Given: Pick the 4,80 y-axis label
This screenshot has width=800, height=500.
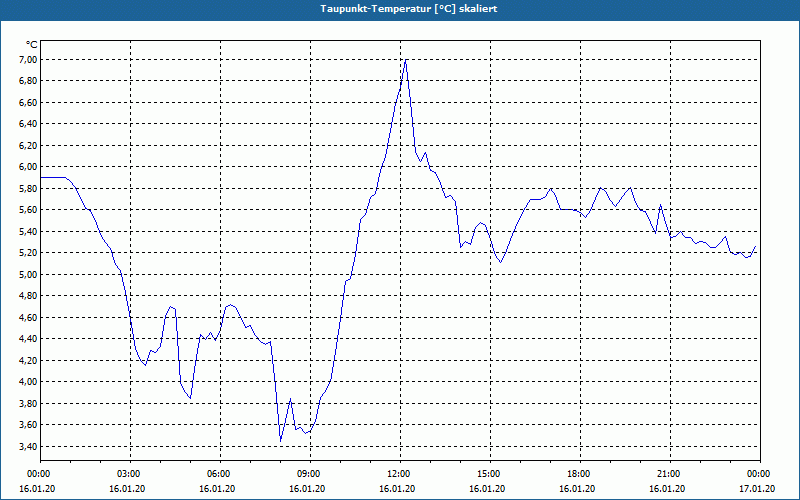Looking at the screenshot, I should tap(30, 296).
